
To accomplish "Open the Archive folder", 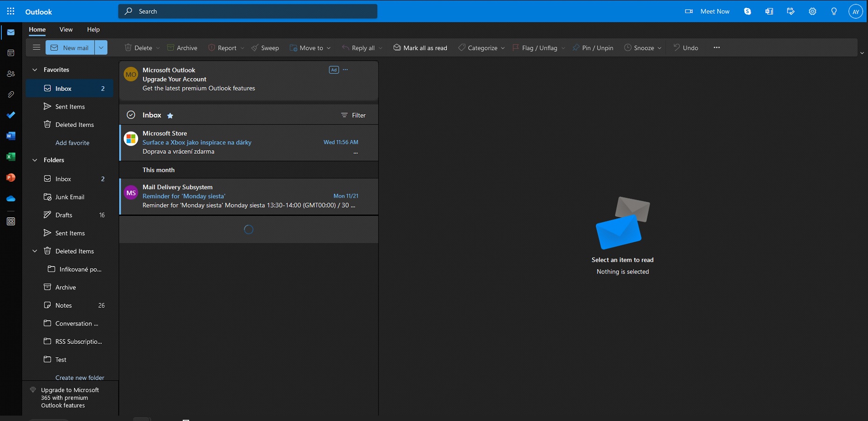I will tap(70, 288).
